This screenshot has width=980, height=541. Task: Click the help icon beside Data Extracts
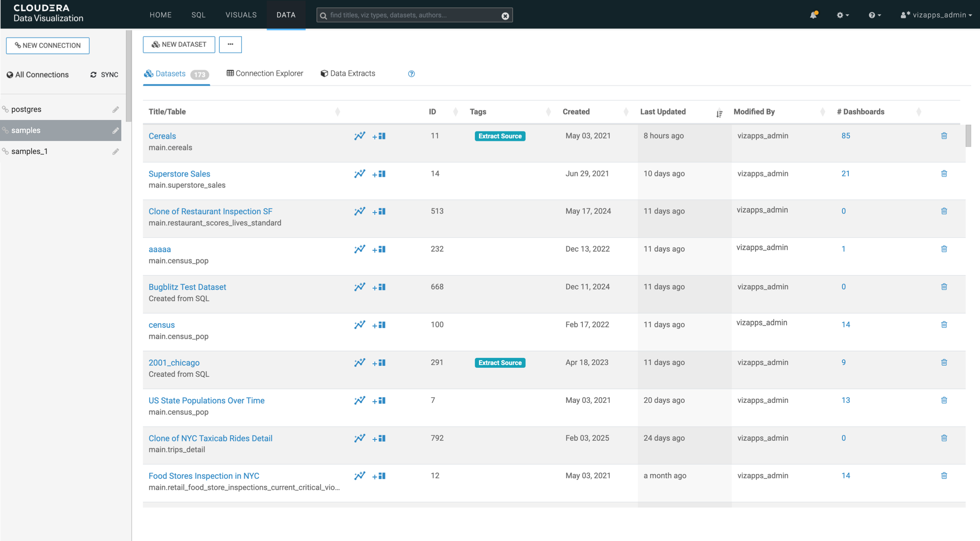pyautogui.click(x=411, y=74)
